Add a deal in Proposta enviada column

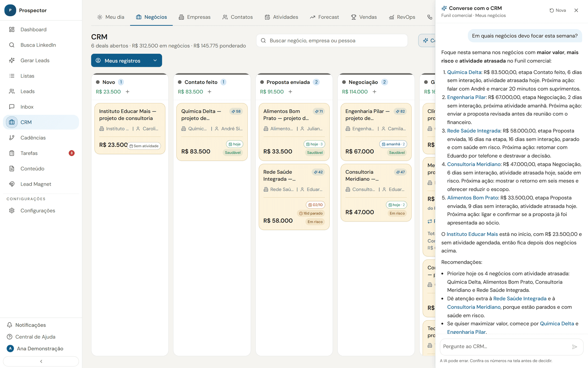290,92
